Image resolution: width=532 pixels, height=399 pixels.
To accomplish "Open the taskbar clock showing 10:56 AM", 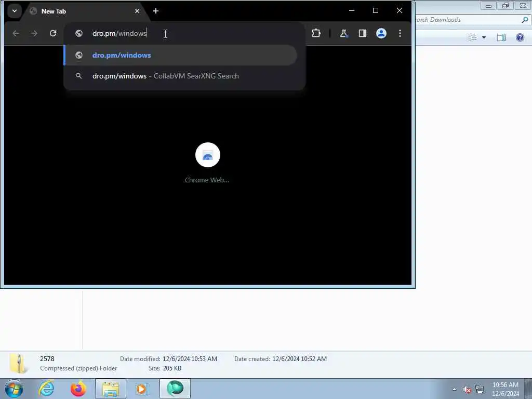I will pyautogui.click(x=506, y=389).
